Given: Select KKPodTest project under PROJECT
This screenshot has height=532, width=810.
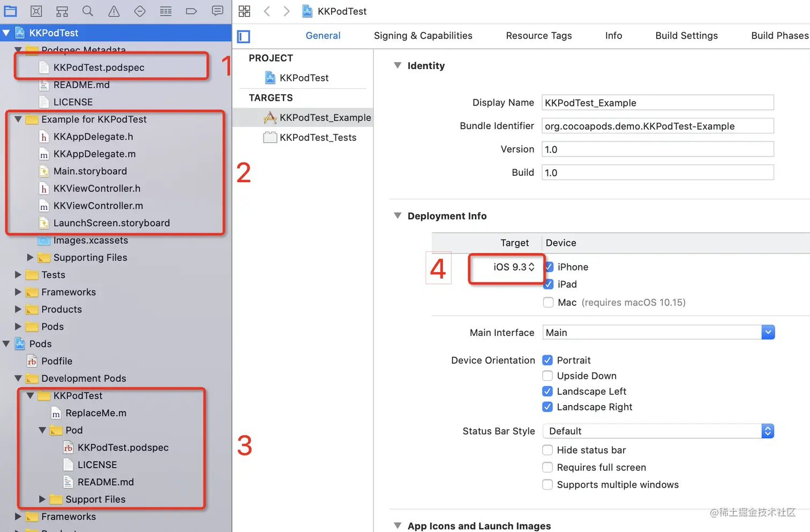Looking at the screenshot, I should point(304,78).
